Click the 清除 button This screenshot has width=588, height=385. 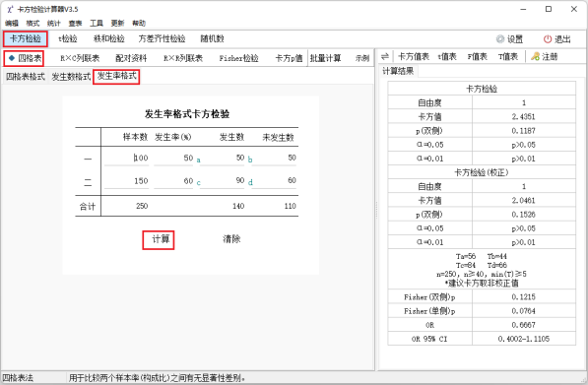click(231, 239)
